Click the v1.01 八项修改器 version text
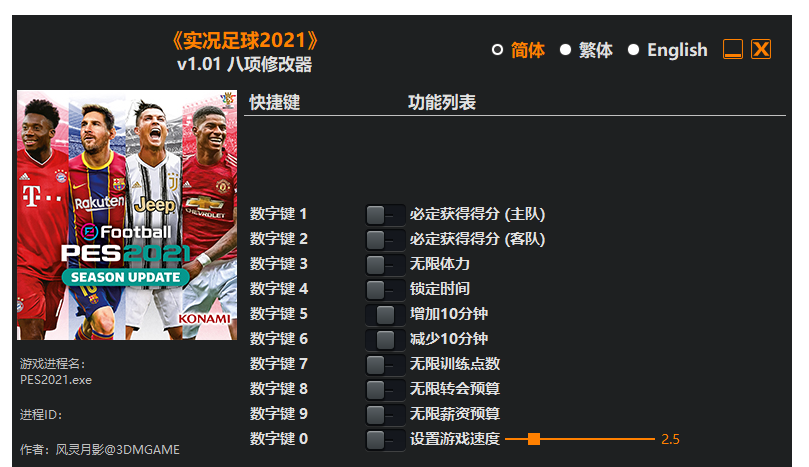Viewport: 809px width, 467px height. (x=245, y=65)
